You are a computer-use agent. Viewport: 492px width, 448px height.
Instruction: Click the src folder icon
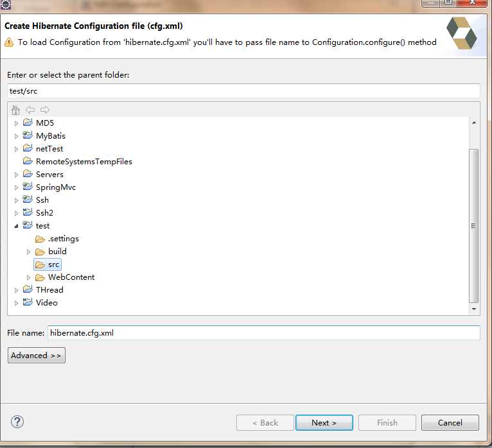40,265
